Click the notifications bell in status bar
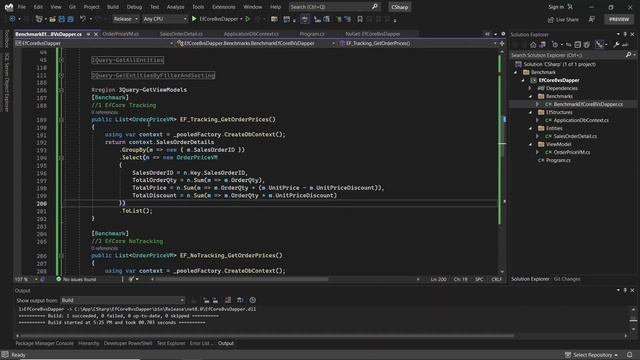Image resolution: width=640 pixels, height=360 pixels. click(630, 355)
